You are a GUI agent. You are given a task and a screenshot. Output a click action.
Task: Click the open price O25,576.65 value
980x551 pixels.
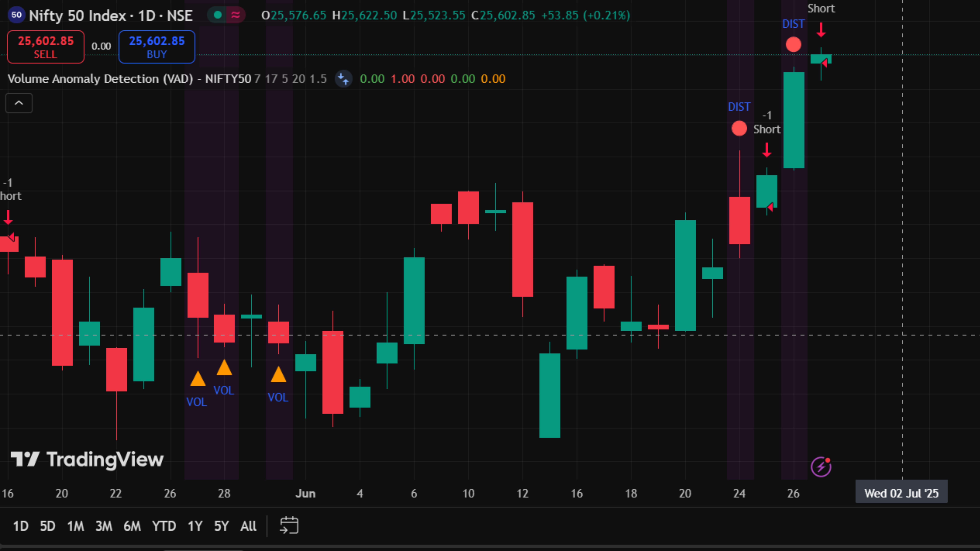tap(294, 16)
